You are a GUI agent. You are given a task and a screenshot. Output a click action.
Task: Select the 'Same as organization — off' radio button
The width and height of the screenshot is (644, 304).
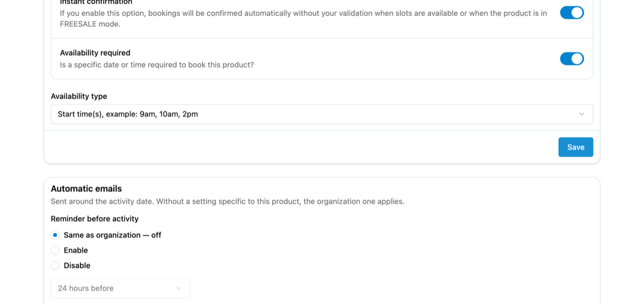coord(55,235)
